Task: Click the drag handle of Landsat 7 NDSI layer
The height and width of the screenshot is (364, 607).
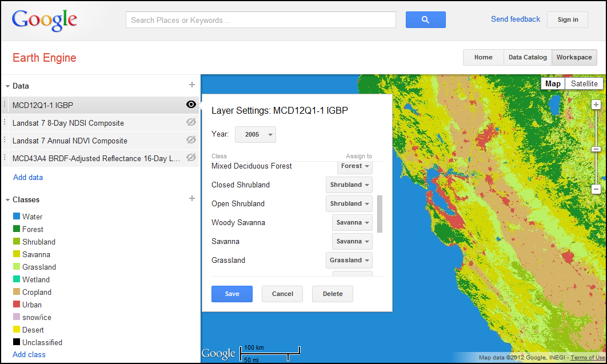Action: [x=5, y=123]
